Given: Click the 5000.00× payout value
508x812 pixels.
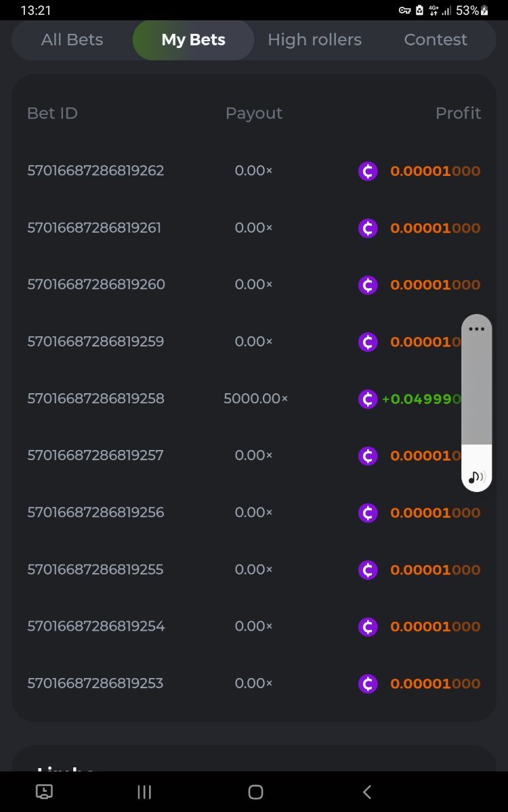Looking at the screenshot, I should (255, 399).
